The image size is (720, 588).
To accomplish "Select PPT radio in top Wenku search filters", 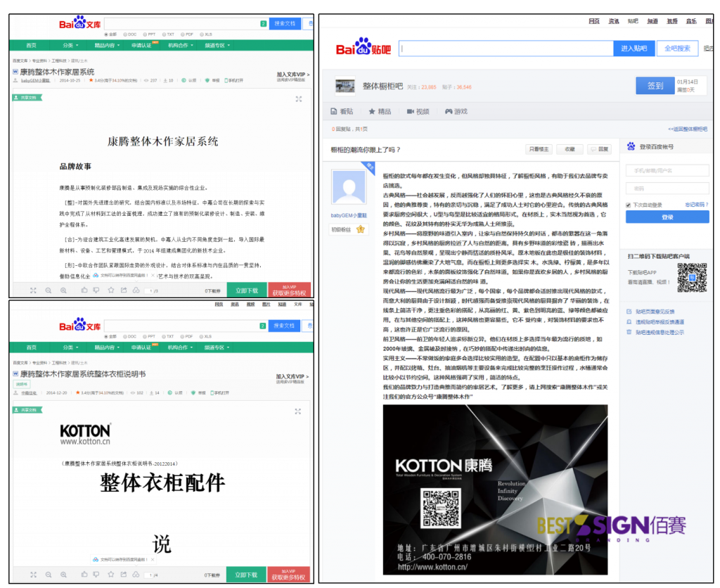I will pyautogui.click(x=145, y=34).
